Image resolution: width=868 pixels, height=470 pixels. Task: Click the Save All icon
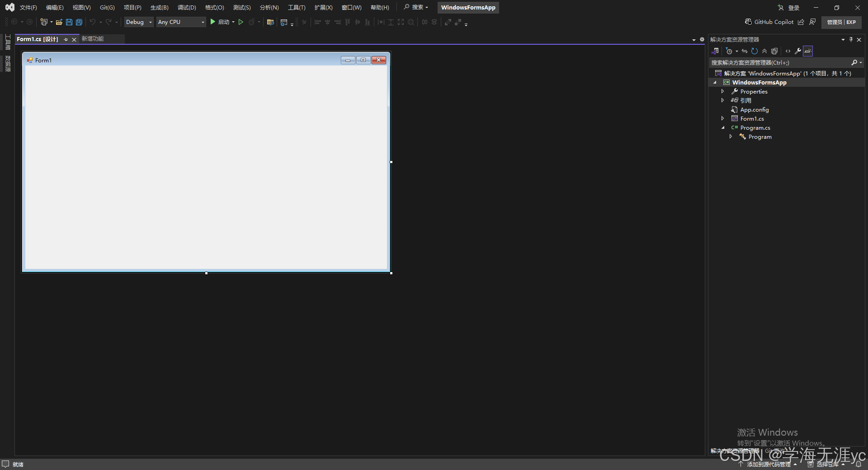(79, 22)
